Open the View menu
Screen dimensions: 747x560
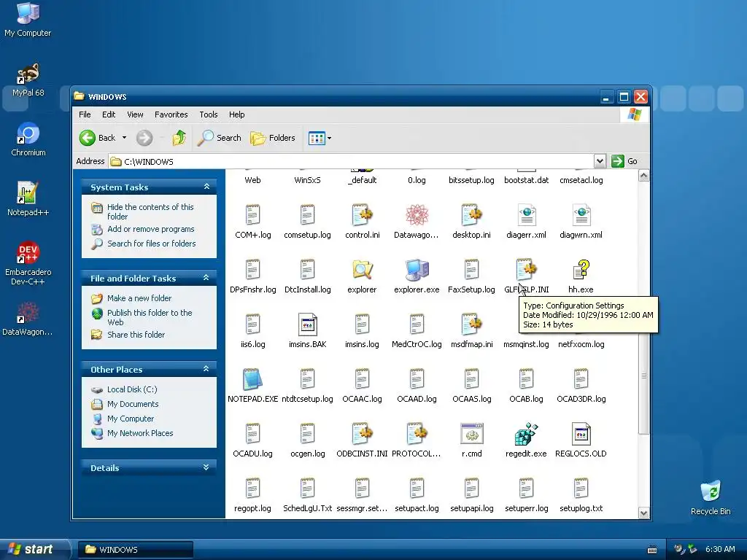(135, 114)
